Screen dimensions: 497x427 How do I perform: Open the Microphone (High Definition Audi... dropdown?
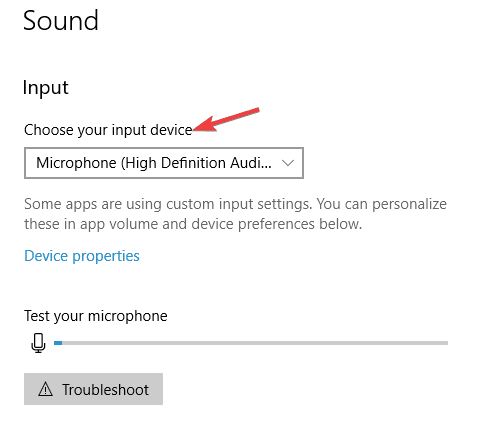coord(164,163)
